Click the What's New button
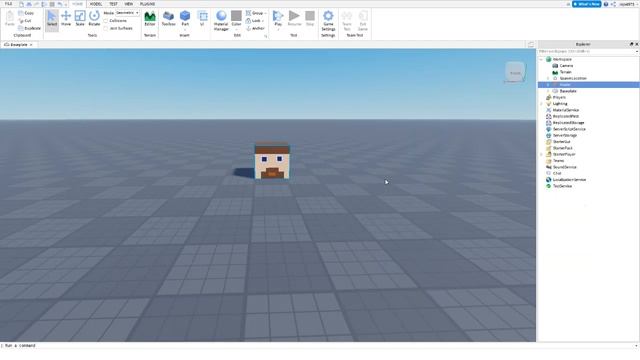The height and width of the screenshot is (360, 640). 586,4
